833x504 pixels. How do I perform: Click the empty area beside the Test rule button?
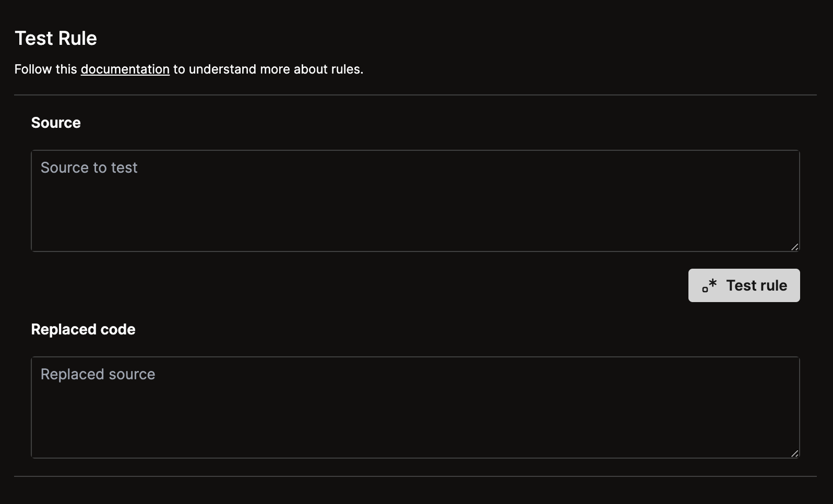(x=365, y=285)
